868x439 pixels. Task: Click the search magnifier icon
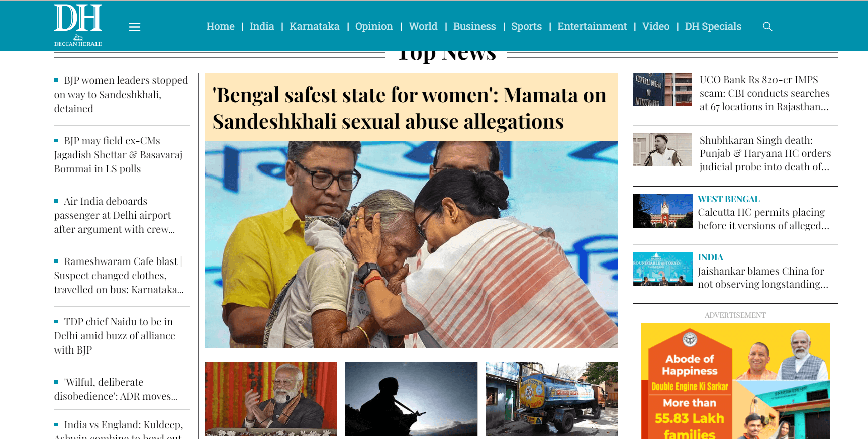coord(767,26)
